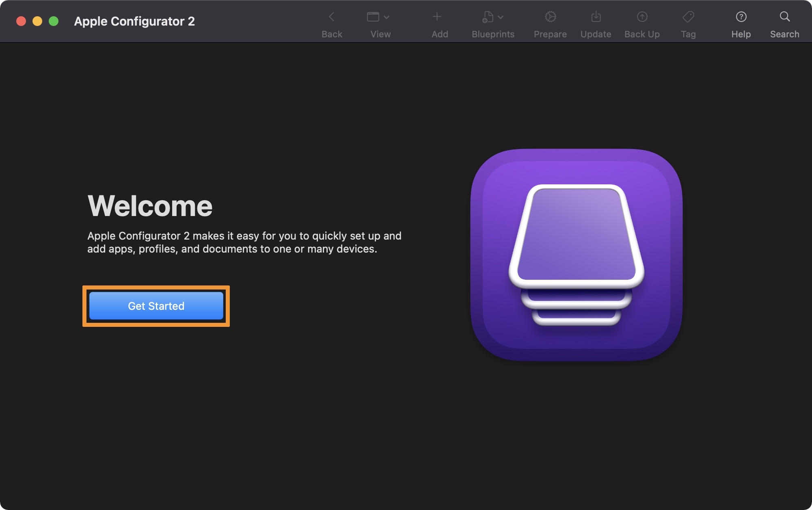Minimize window with the yellow button

37,21
